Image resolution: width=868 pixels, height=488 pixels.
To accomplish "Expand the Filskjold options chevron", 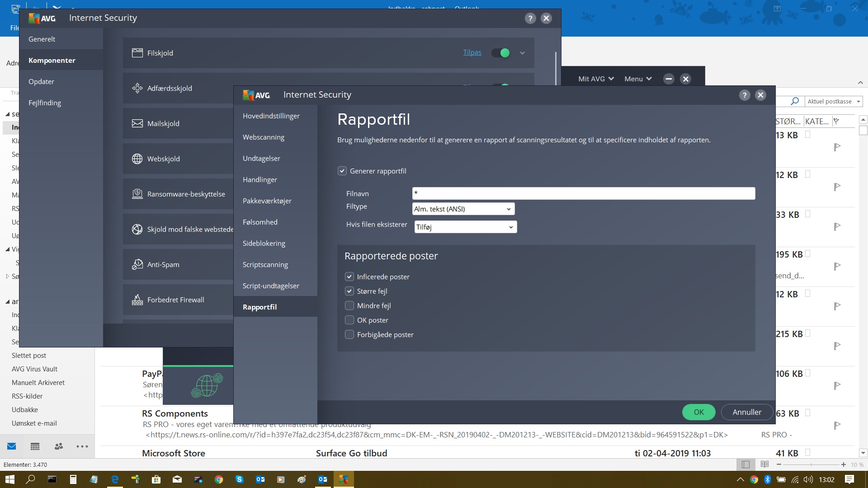I will pyautogui.click(x=522, y=53).
